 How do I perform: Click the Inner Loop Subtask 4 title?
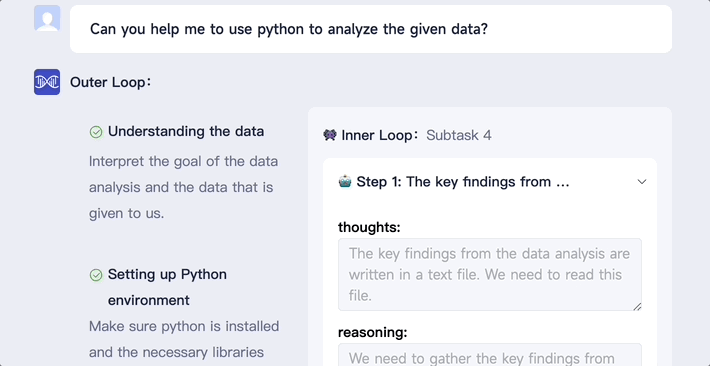point(417,135)
